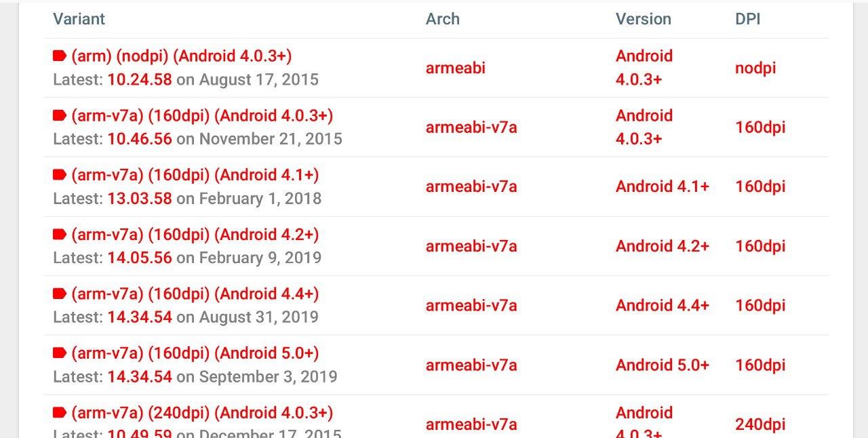Select armeabi arch in the first row
This screenshot has width=868, height=438.
click(456, 68)
